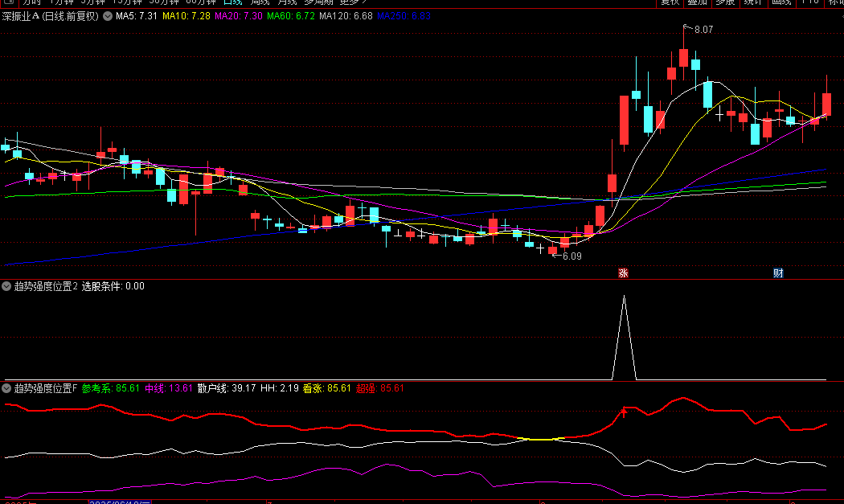This screenshot has width=844, height=504.
Task: Click the red 超强: 85.61 value
Action: click(x=380, y=388)
